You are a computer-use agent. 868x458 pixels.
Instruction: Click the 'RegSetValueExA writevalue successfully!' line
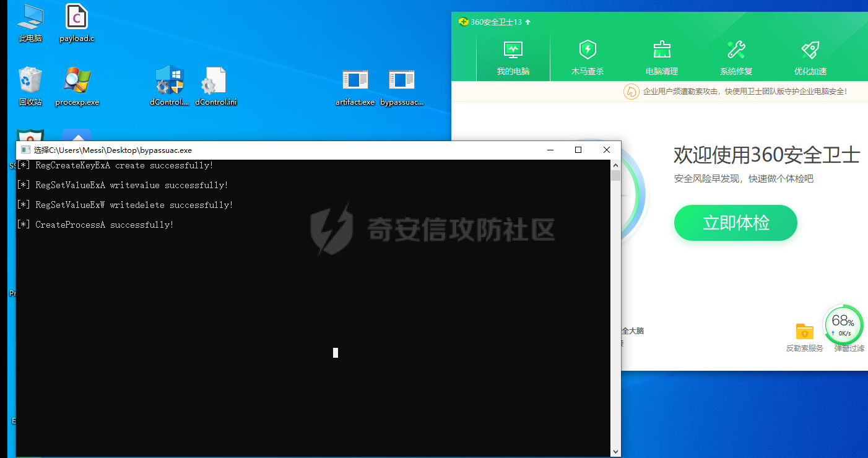point(123,185)
